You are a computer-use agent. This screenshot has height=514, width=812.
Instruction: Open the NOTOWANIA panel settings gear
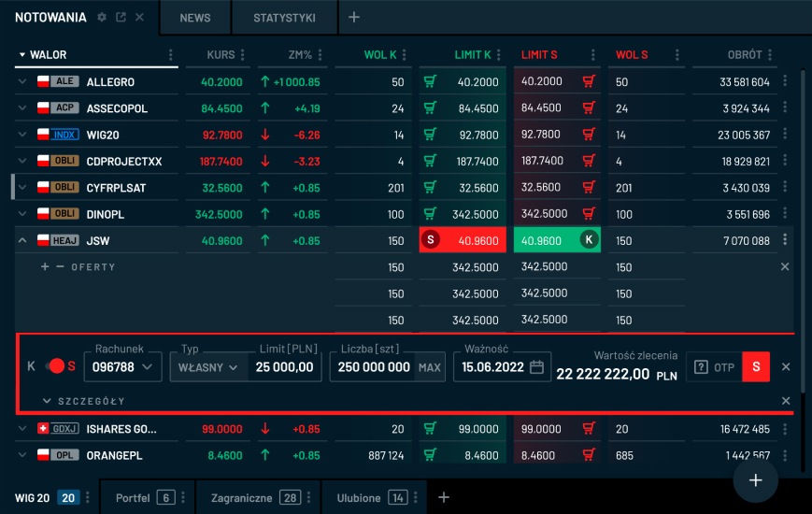(102, 18)
